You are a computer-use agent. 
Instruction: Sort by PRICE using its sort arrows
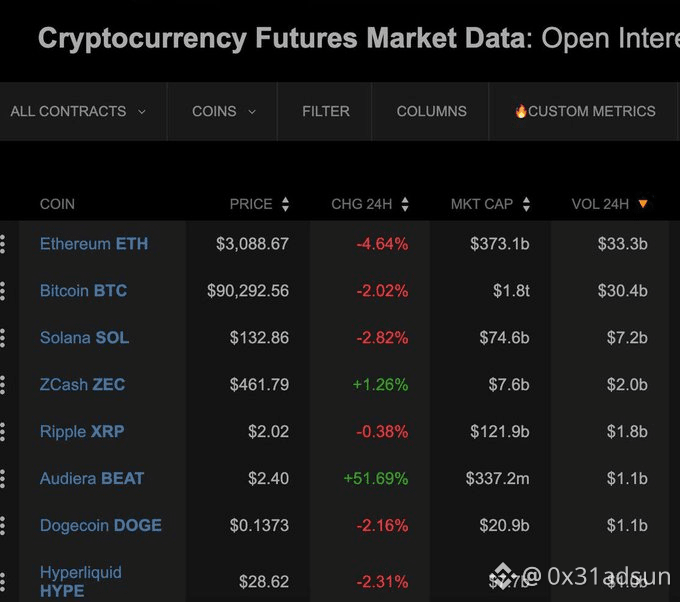pos(285,204)
